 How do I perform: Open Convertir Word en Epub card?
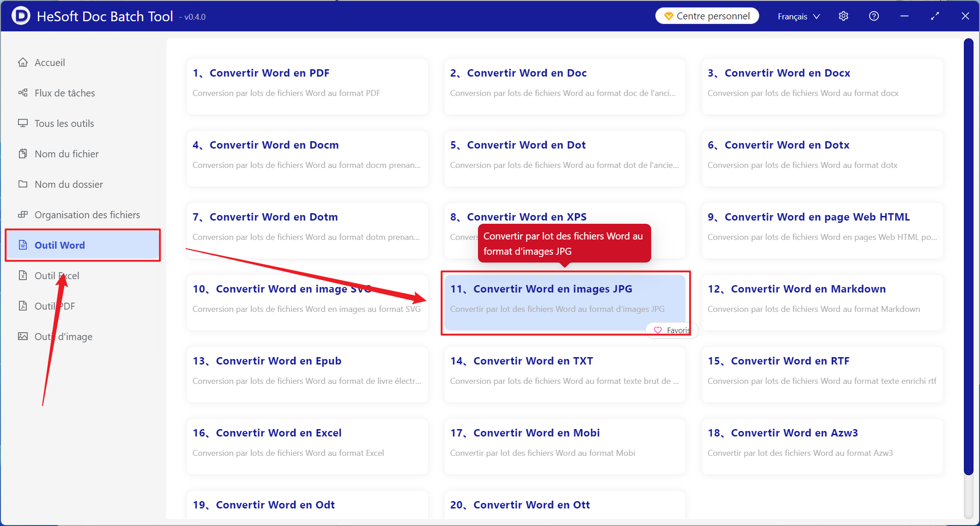point(307,374)
